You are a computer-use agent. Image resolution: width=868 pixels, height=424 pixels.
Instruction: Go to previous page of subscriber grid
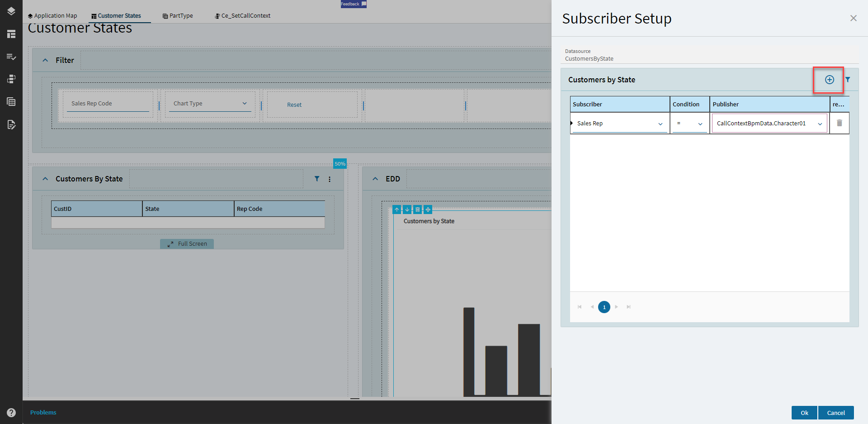pos(592,307)
